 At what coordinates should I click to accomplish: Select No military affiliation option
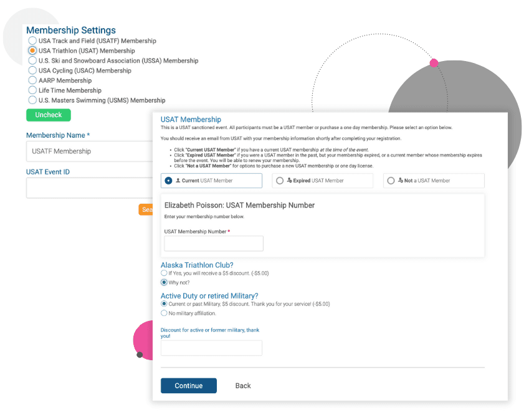point(164,313)
